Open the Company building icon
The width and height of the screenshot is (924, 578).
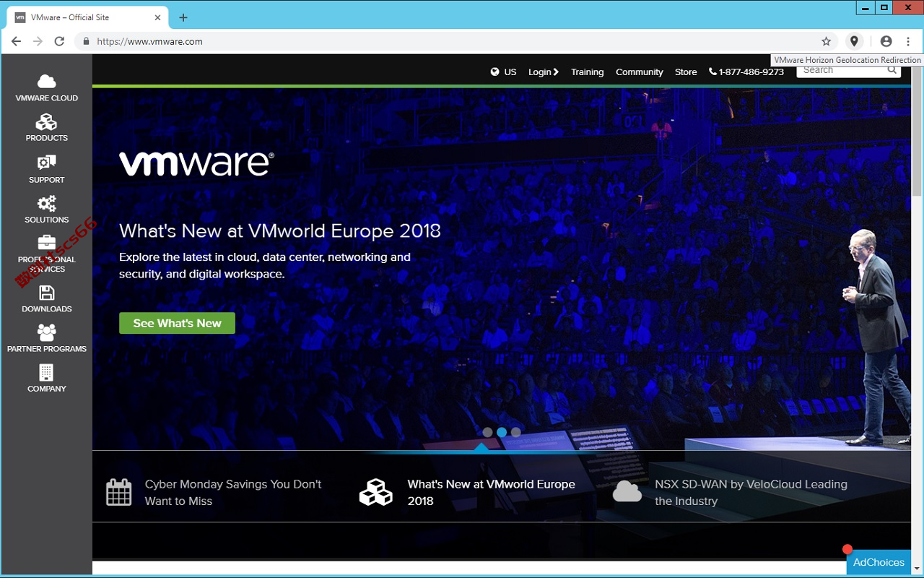(46, 372)
